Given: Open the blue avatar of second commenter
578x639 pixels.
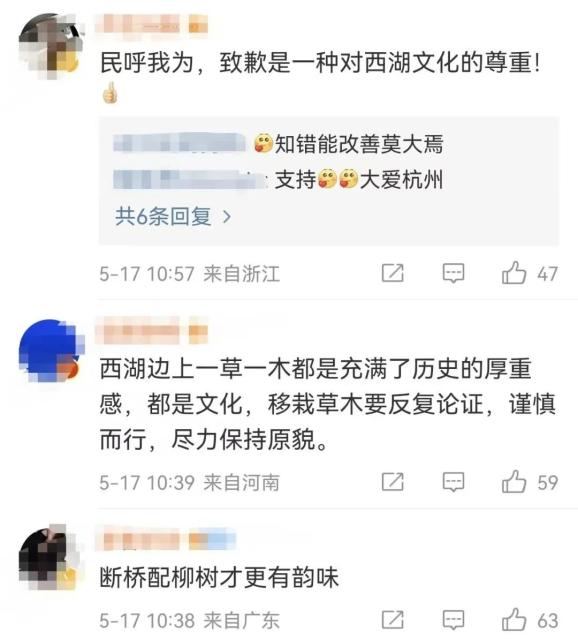Looking at the screenshot, I should click(x=51, y=351).
